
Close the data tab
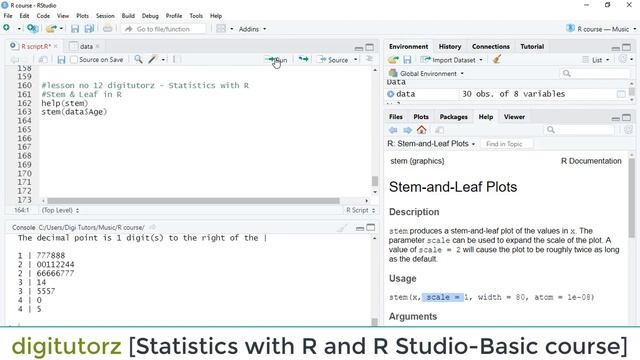pos(98,47)
